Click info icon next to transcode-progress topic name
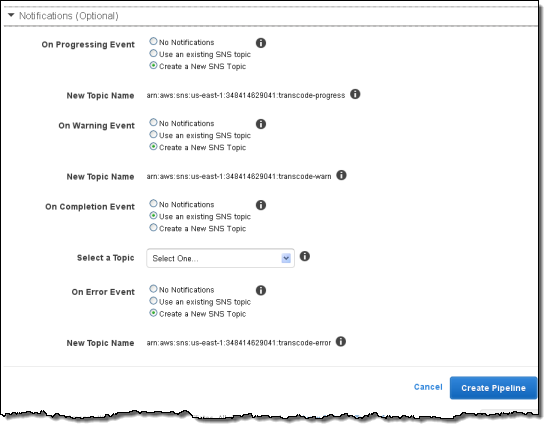This screenshot has width=550, height=429. point(355,94)
